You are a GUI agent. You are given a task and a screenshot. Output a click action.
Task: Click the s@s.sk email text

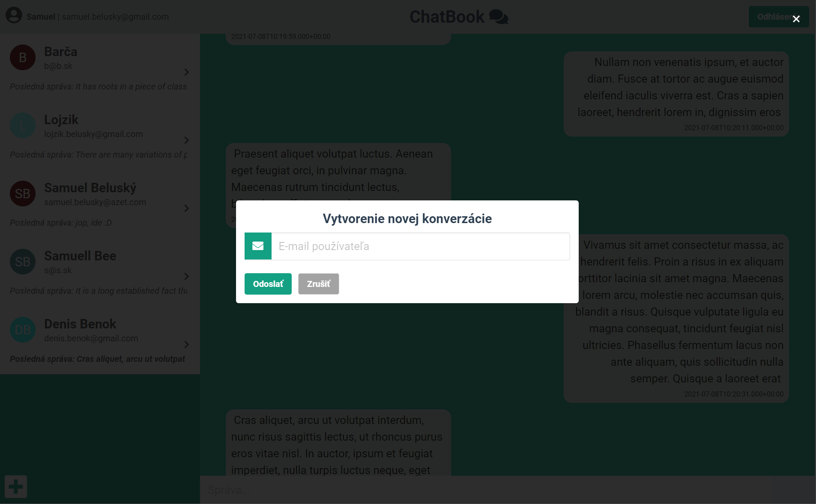58,270
